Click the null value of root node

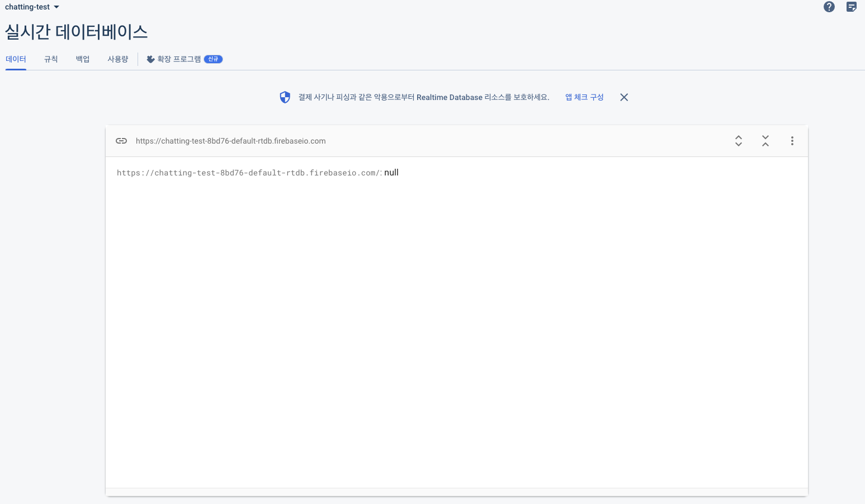[391, 173]
